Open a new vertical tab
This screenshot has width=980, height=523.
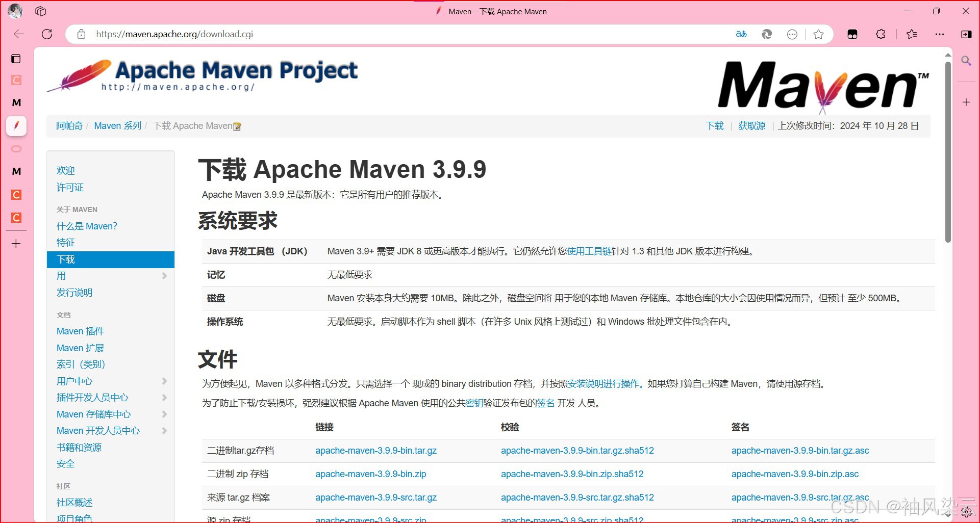tap(16, 244)
